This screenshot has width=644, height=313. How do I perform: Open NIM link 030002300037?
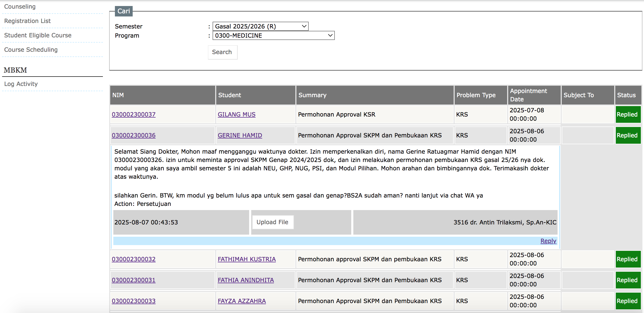134,114
